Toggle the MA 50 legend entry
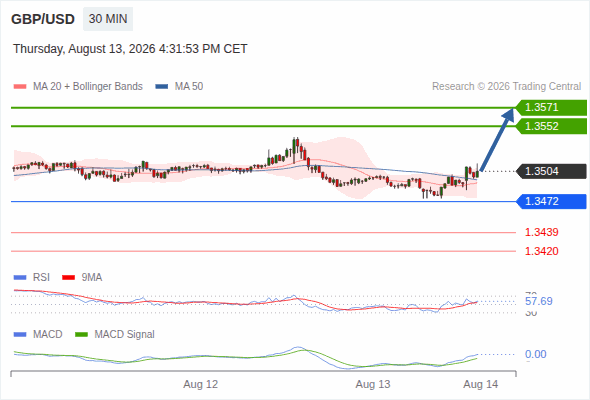590x400 pixels. [x=179, y=87]
